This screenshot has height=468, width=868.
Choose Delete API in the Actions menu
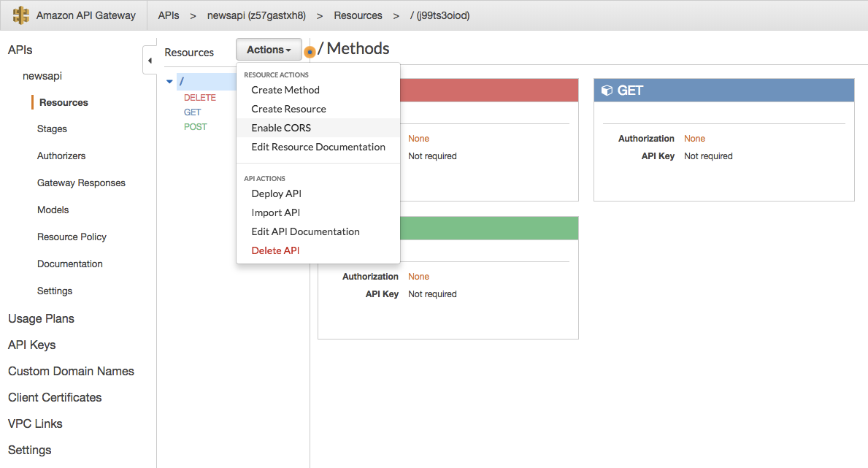275,250
